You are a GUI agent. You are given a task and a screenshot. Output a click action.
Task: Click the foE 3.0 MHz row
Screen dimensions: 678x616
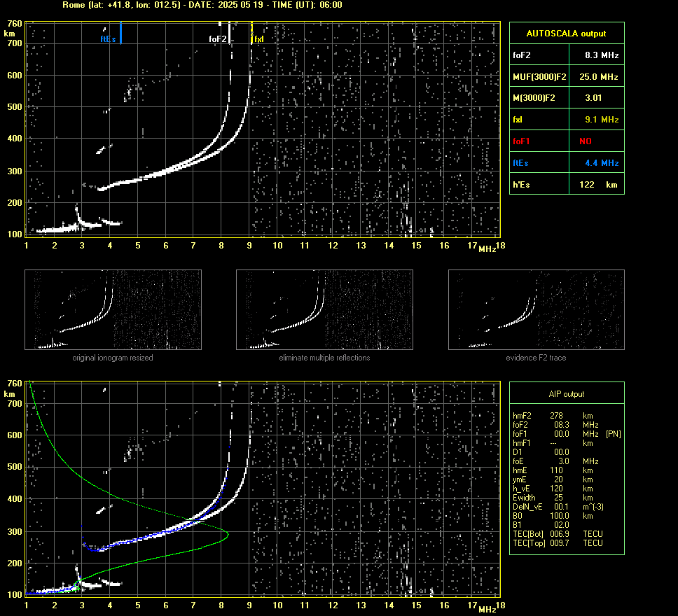tap(555, 461)
